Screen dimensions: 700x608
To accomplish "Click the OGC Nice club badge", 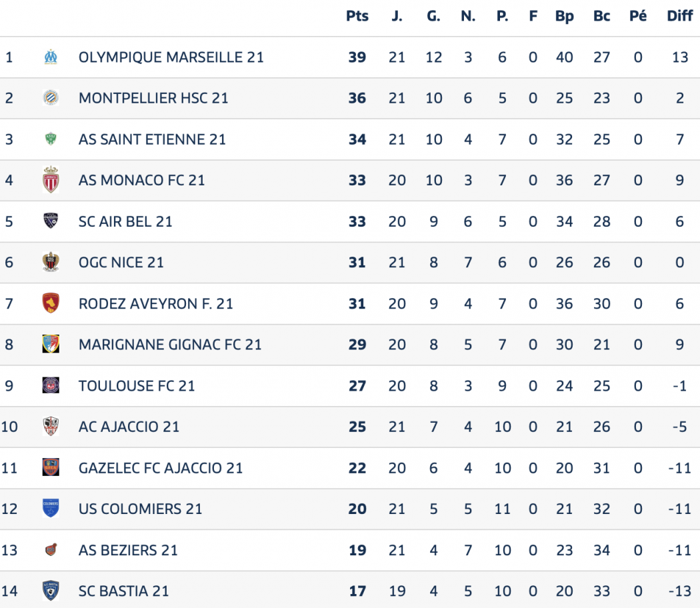I will (x=51, y=262).
